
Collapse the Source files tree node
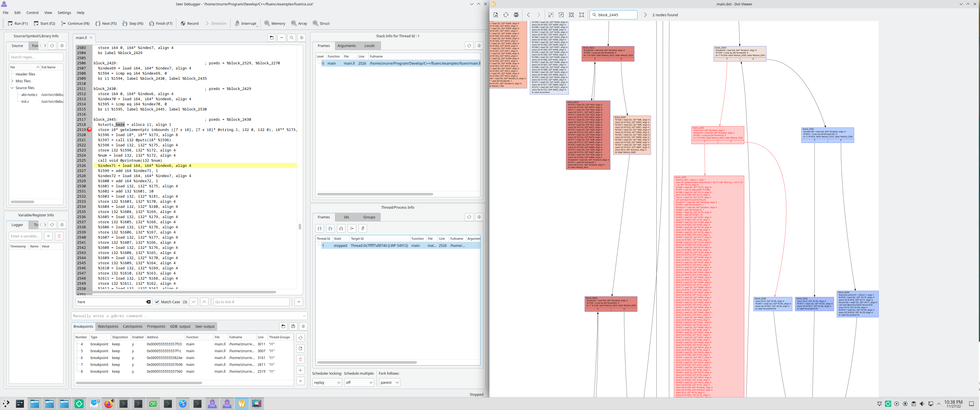pos(12,88)
